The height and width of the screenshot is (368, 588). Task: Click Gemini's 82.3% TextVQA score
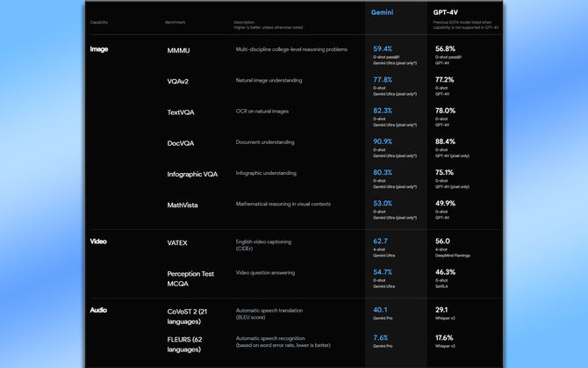click(x=383, y=111)
